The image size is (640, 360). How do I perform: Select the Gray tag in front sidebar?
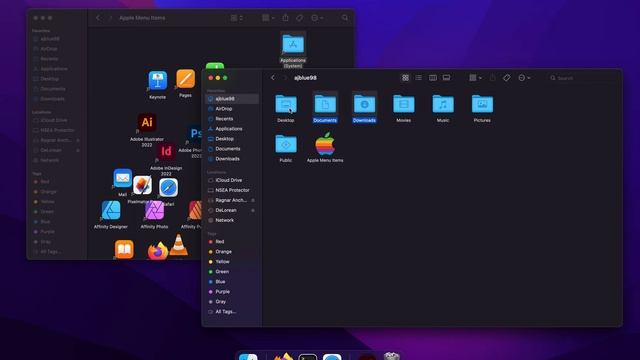click(232, 302)
